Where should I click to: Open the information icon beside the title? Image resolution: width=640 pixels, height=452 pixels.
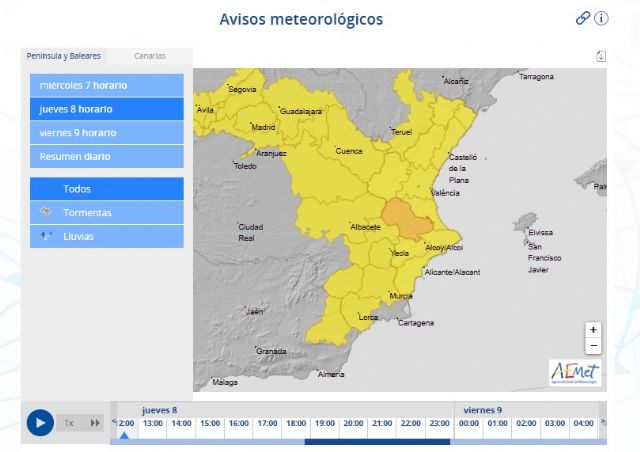(601, 18)
